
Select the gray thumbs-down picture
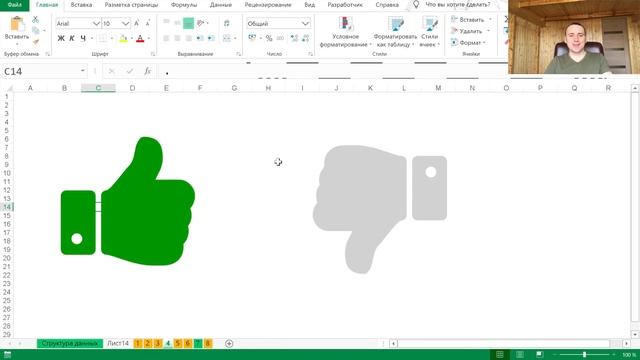point(380,209)
